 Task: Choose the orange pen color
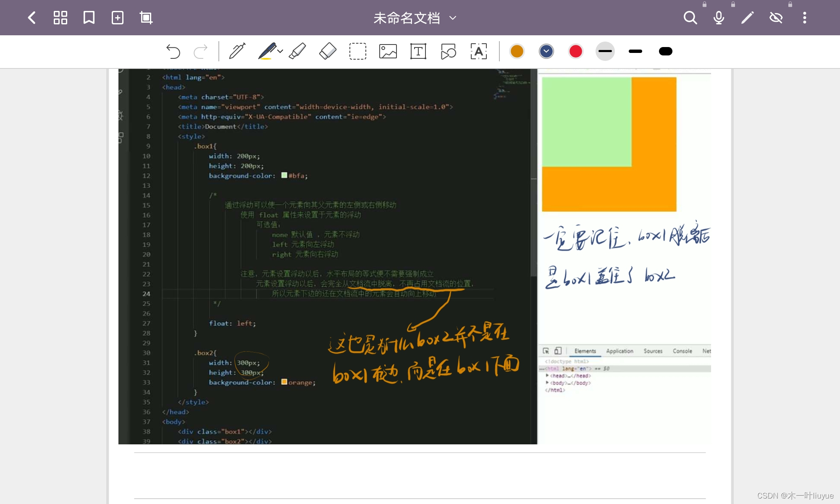click(x=517, y=51)
